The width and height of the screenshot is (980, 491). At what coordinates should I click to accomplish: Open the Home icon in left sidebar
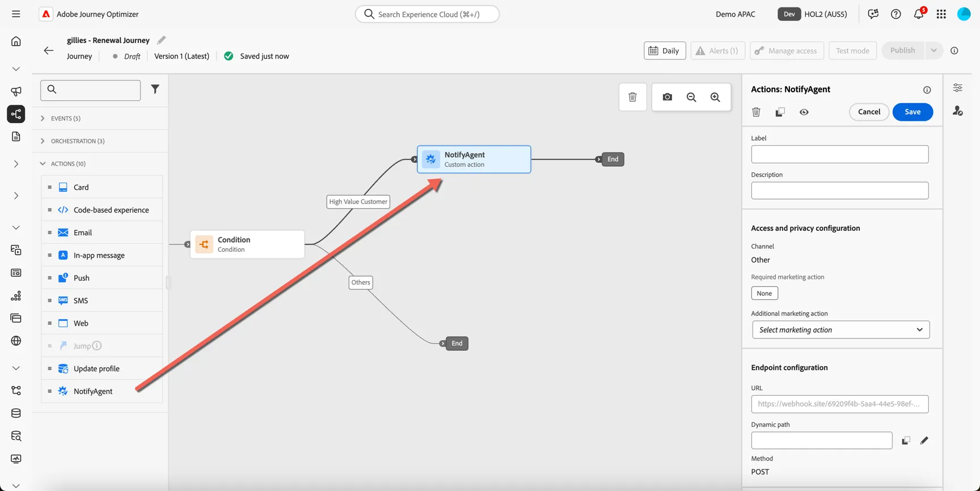point(16,41)
